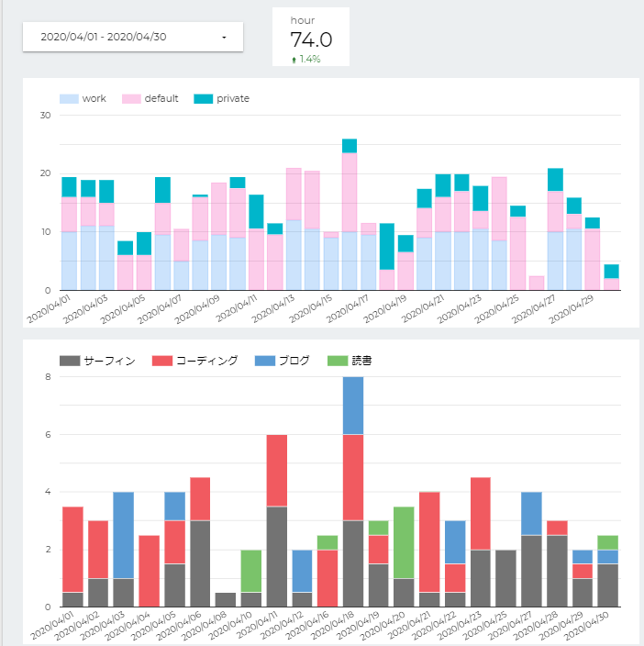This screenshot has width=644, height=646.
Task: Click the 'default' legend label
Action: tap(161, 98)
